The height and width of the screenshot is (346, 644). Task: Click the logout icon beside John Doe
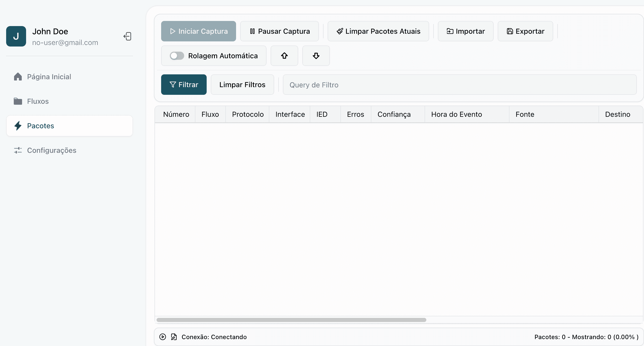(x=128, y=36)
